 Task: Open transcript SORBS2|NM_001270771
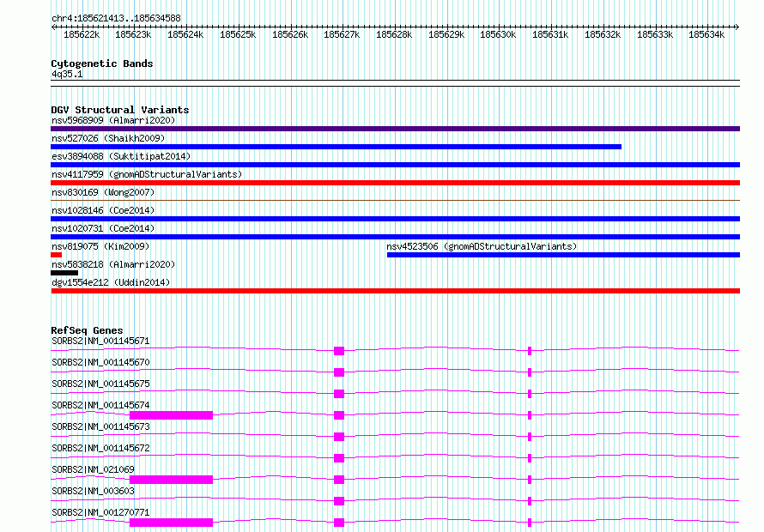pos(100,512)
